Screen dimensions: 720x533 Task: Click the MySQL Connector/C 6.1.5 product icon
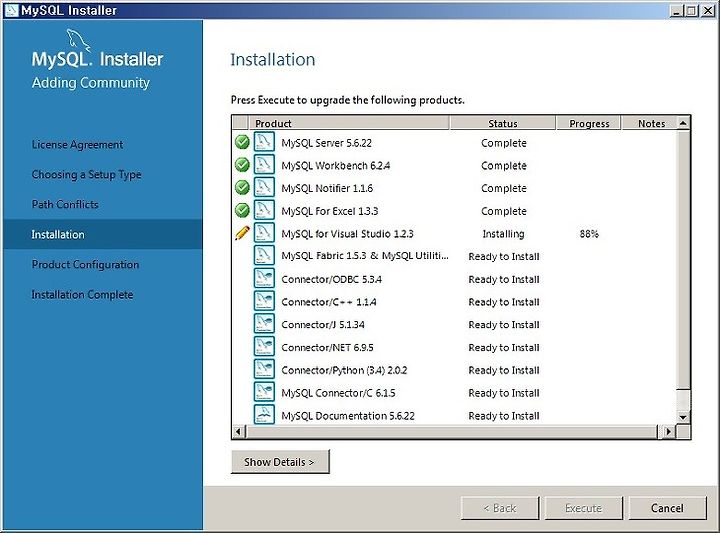[x=264, y=392]
